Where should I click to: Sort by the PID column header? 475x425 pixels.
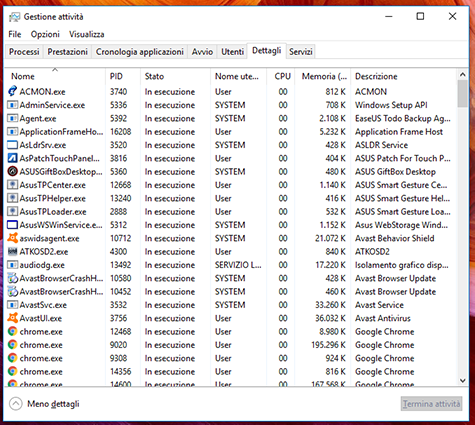click(x=123, y=76)
